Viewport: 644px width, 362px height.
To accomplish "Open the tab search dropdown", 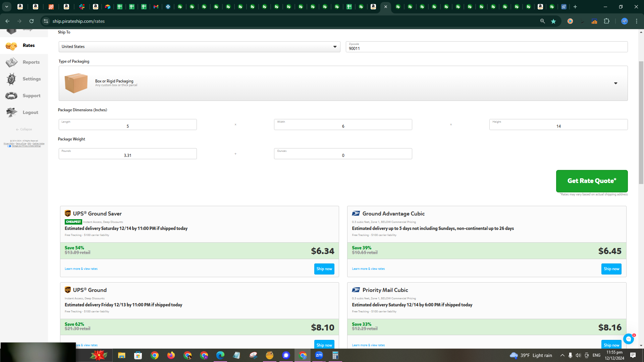I will (7, 7).
